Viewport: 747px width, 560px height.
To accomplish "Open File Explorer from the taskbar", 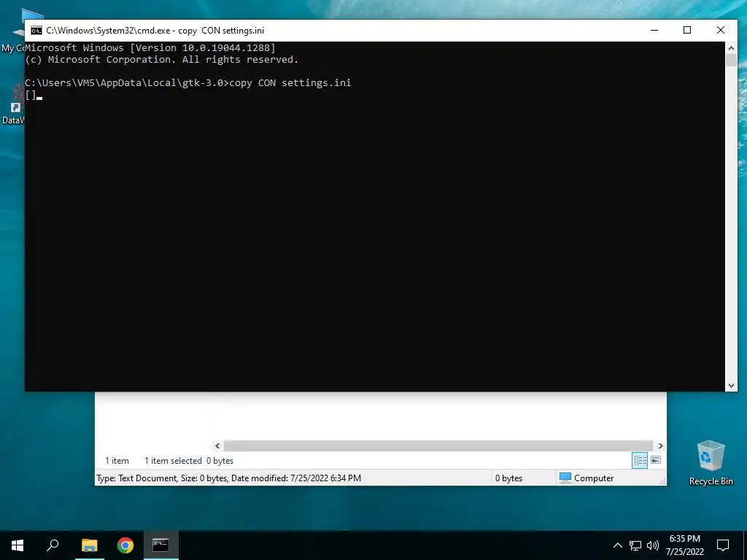I will tap(89, 545).
